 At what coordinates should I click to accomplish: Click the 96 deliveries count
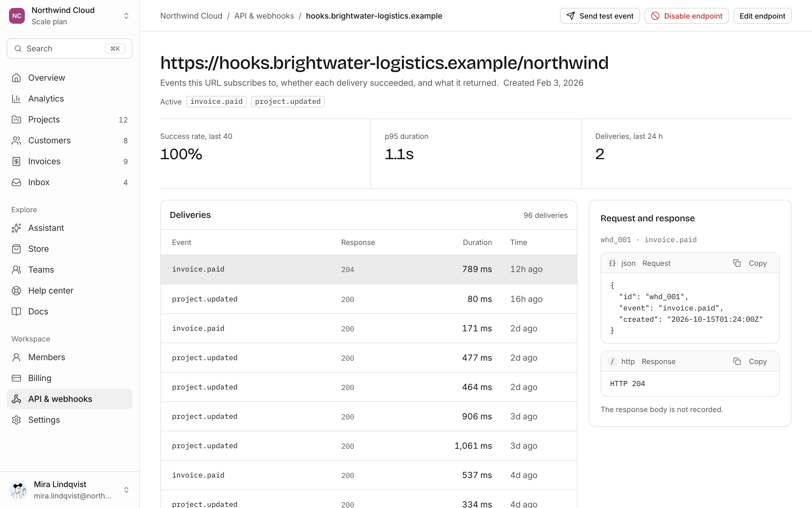tap(545, 215)
